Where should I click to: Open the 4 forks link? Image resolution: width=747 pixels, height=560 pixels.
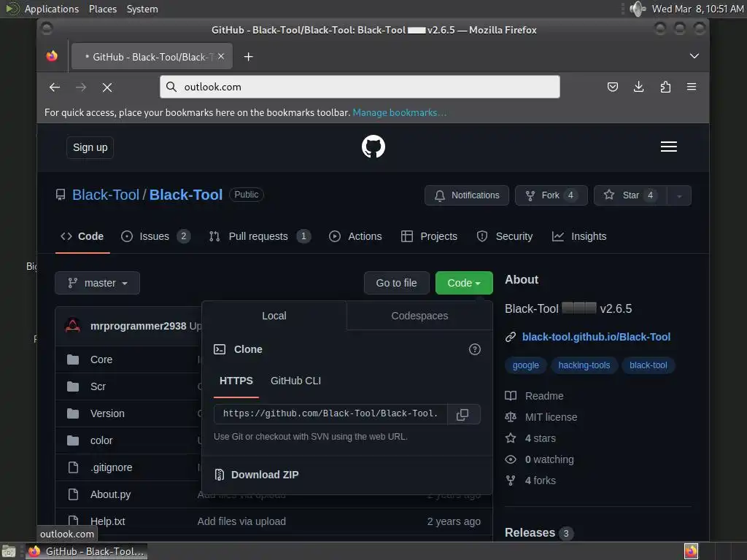(x=541, y=481)
